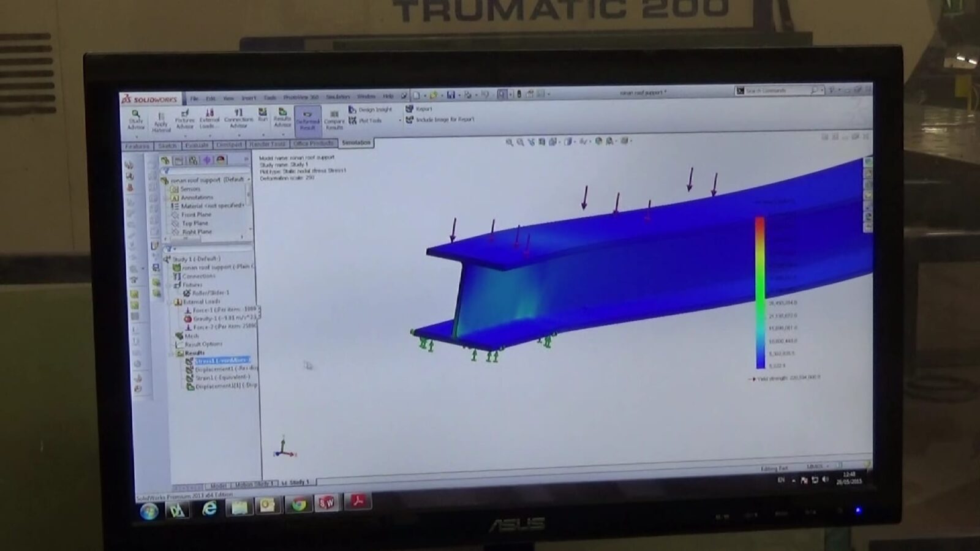Viewport: 980px width, 551px height.
Task: Click Compare Results
Action: 334,120
